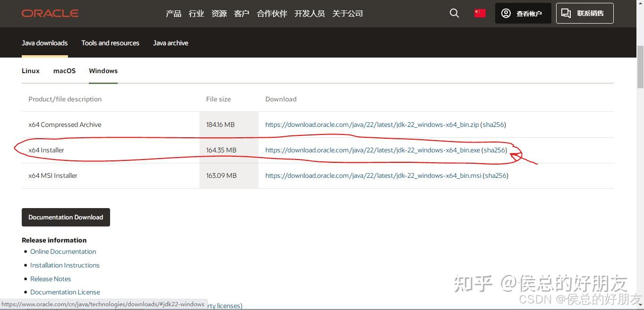The image size is (644, 310).
Task: Click 联系销售 contact sales button
Action: (x=585, y=13)
